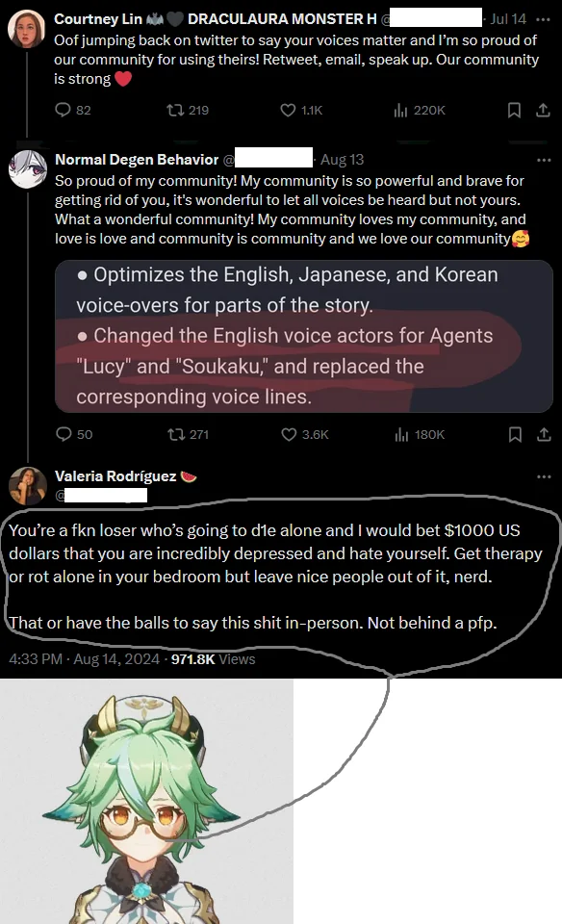Open the 971.8K Views count
This screenshot has height=924, width=562.
coord(214,658)
